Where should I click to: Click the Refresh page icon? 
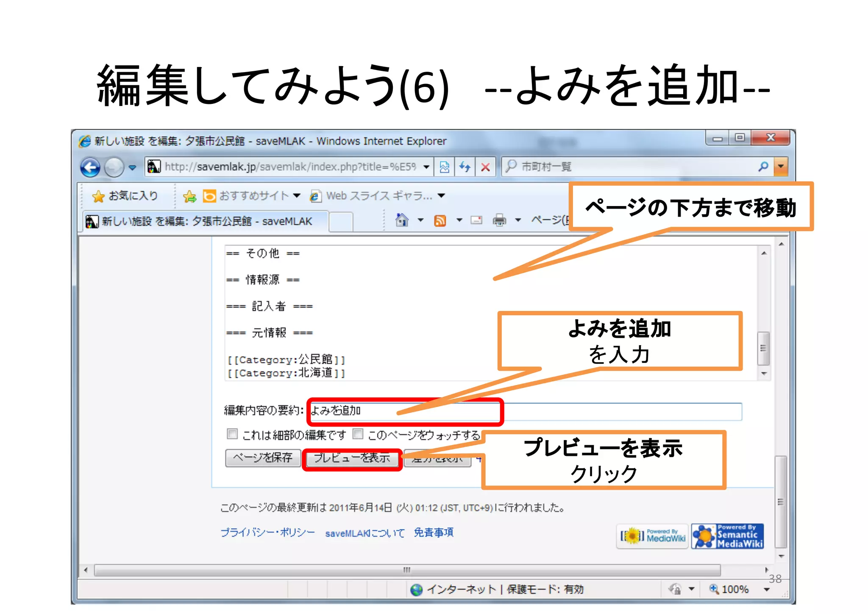click(465, 167)
